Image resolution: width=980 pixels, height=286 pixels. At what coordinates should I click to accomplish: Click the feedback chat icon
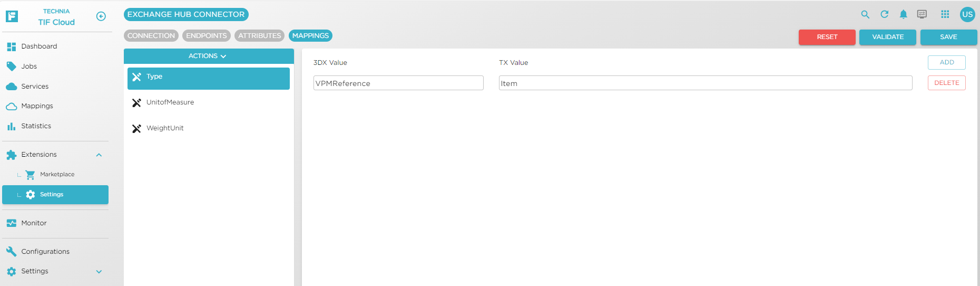click(x=922, y=15)
